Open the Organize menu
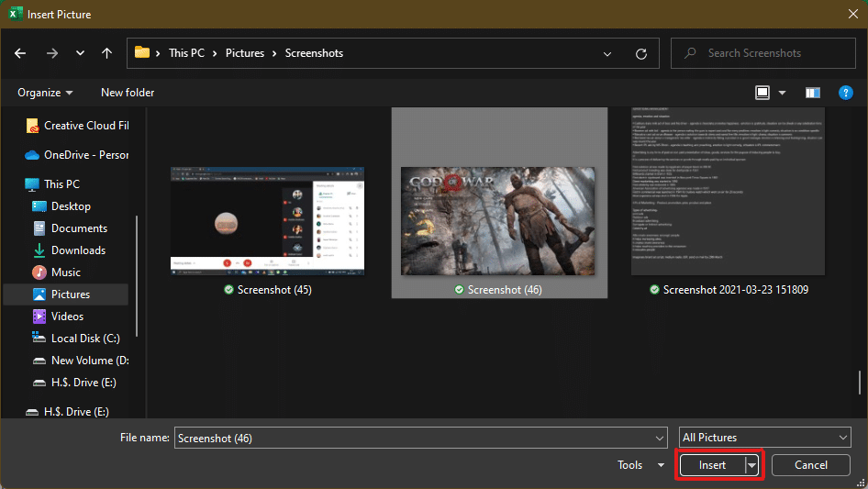 coord(45,93)
